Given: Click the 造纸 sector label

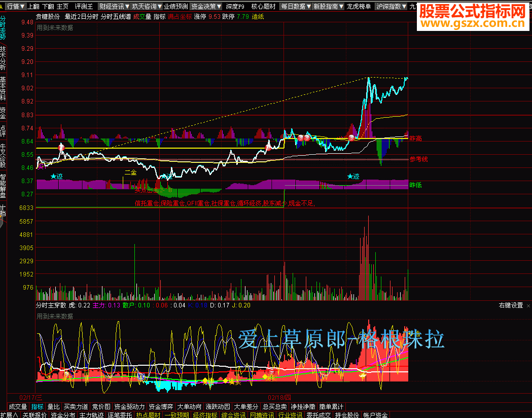Looking at the screenshot, I should point(258,17).
